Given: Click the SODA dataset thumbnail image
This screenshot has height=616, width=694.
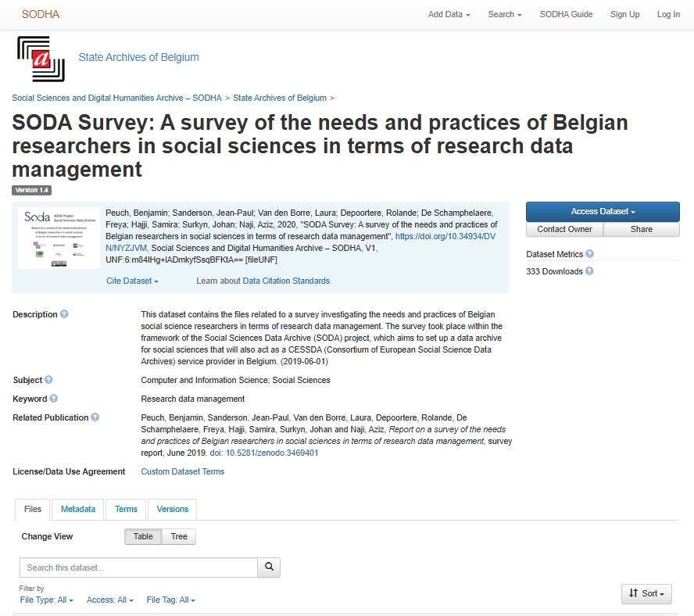Looking at the screenshot, I should point(59,238).
